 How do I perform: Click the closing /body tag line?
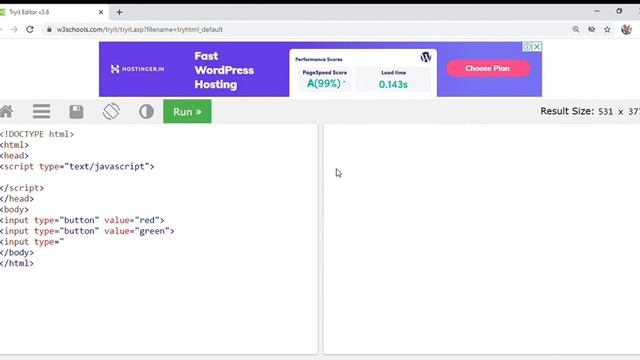tap(17, 253)
